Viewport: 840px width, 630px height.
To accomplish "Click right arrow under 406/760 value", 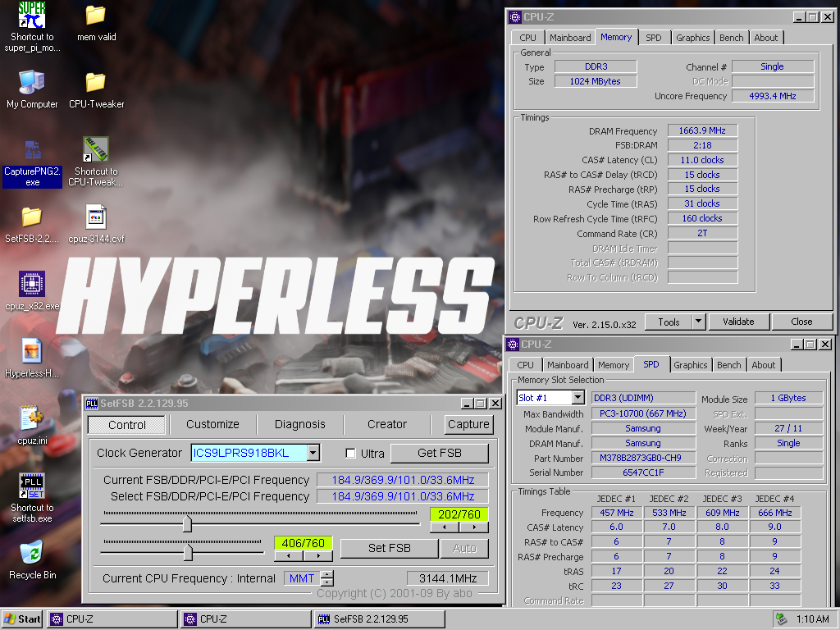I will 318,556.
